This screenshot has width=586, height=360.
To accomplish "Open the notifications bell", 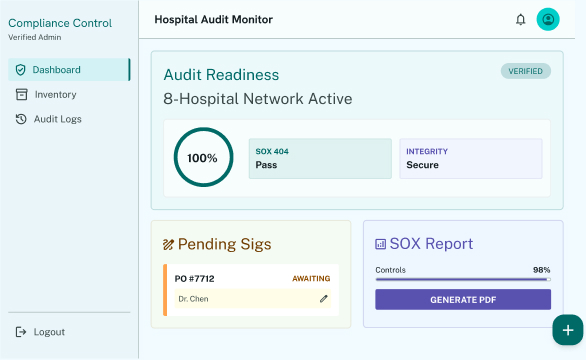I will point(520,19).
